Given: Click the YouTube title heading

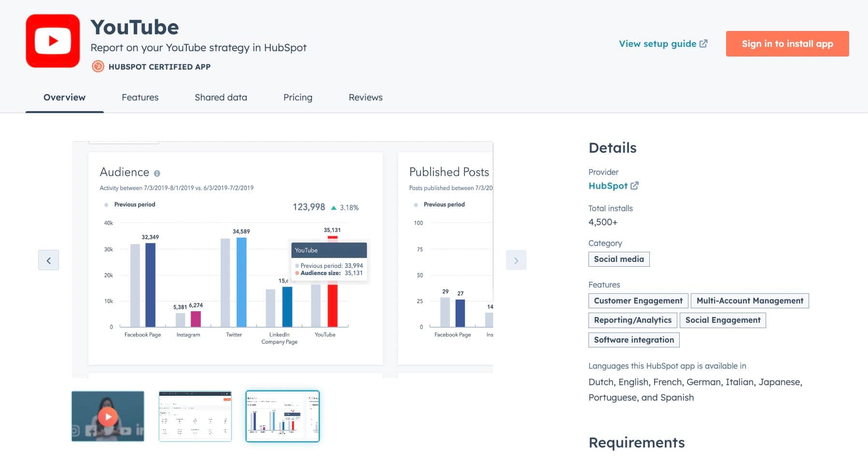Looking at the screenshot, I should point(135,27).
